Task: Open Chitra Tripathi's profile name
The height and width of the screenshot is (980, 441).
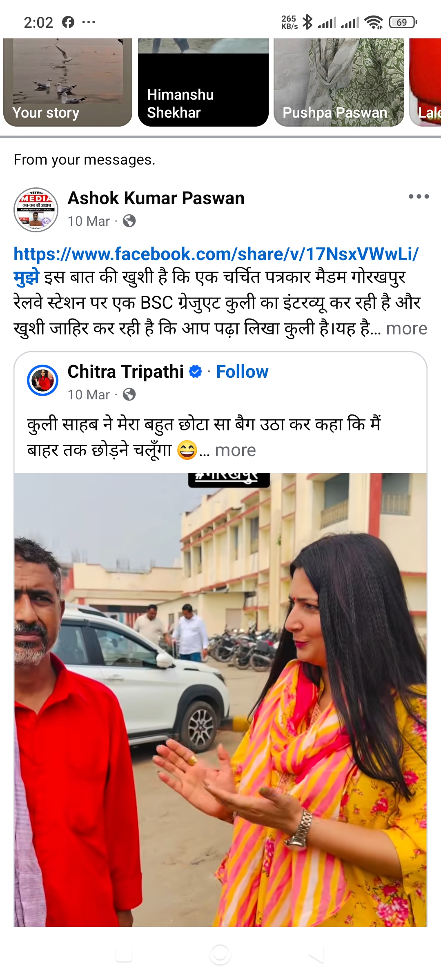Action: click(126, 372)
